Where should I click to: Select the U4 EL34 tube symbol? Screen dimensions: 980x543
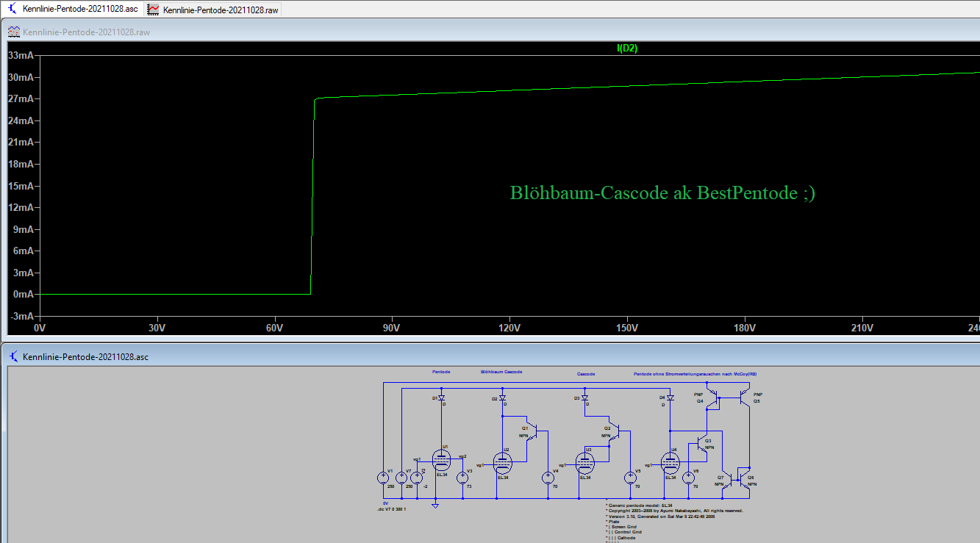tap(670, 462)
